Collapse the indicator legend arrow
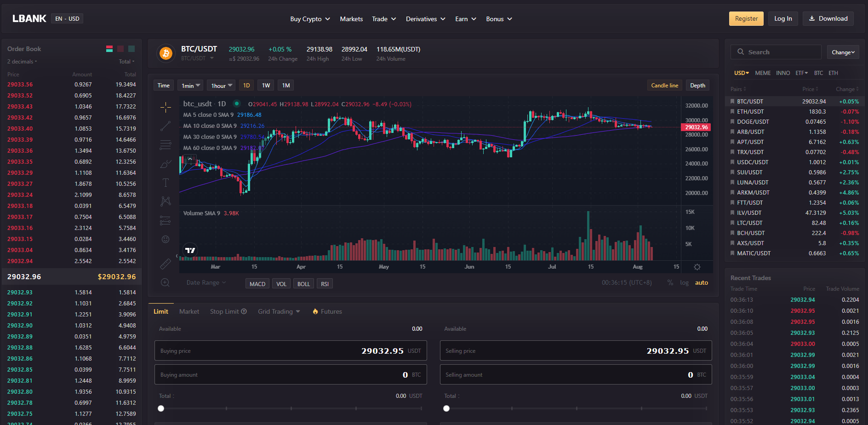Screen dimensions: 868x425 pyautogui.click(x=190, y=159)
